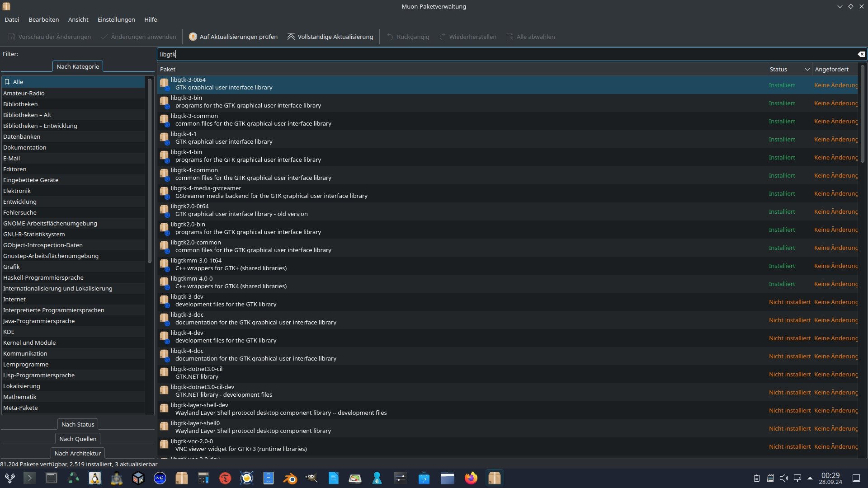This screenshot has width=868, height=488.
Task: Open Firefox from the taskbar
Action: pos(471,478)
